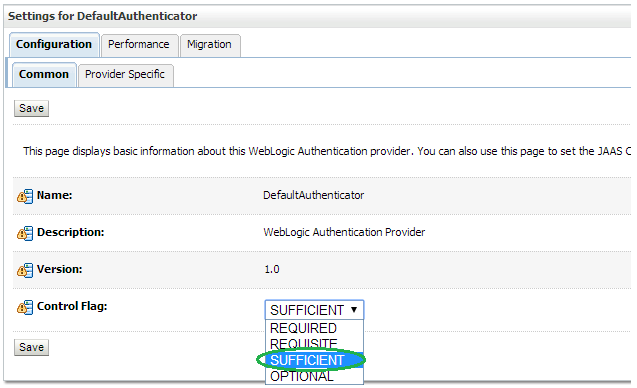Click the change-warning icon beside Control Flag
The height and width of the screenshot is (388, 637).
25,307
